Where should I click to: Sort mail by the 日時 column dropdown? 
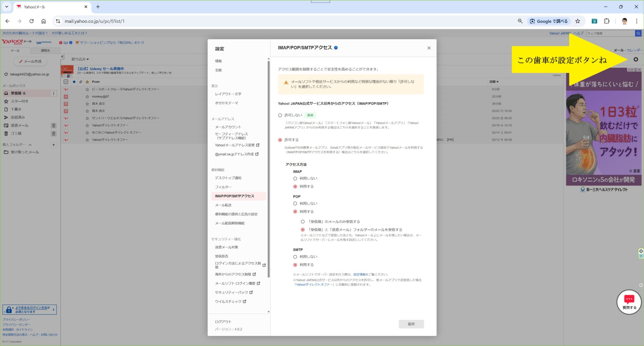[494, 82]
